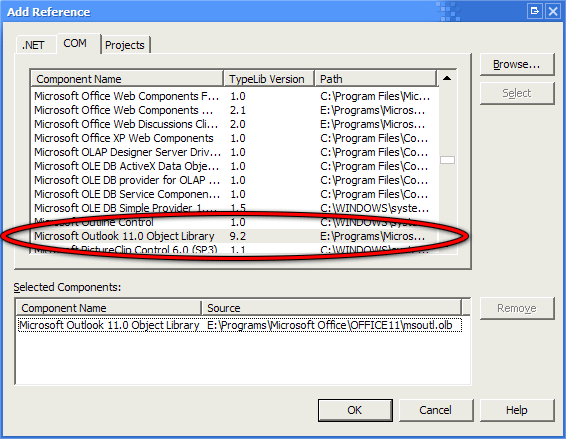Click the title bar help/restore icon
This screenshot has width=566, height=439.
(x=535, y=11)
